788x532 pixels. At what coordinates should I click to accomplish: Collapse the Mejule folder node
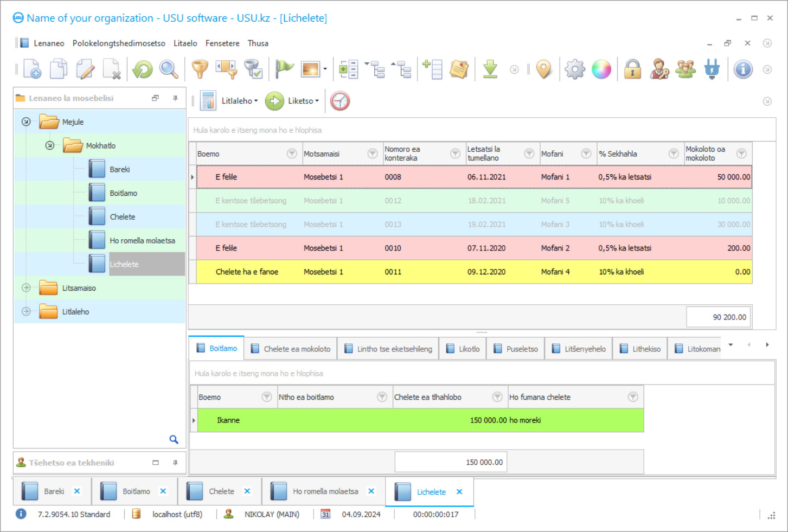point(26,122)
